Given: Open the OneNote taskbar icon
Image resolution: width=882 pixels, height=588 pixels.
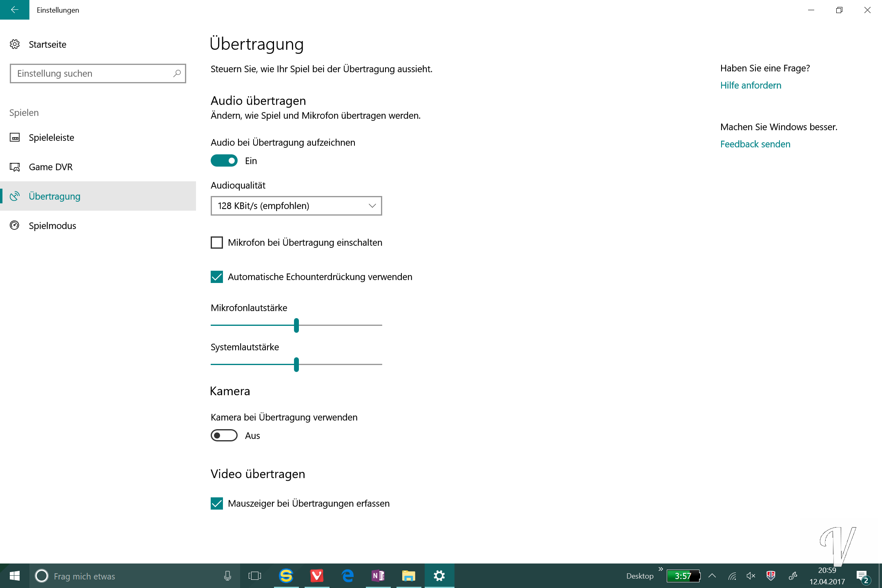Looking at the screenshot, I should (x=378, y=576).
